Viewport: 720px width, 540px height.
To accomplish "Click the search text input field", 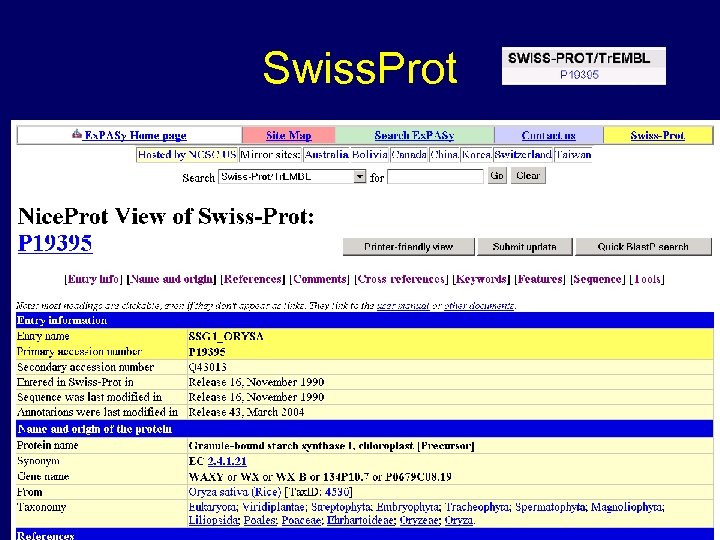I will click(435, 177).
